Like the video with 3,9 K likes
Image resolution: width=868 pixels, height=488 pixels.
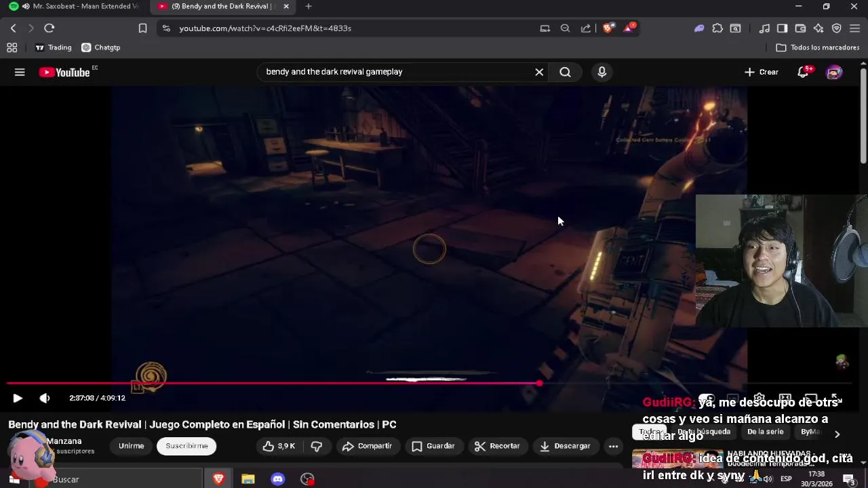pyautogui.click(x=279, y=446)
